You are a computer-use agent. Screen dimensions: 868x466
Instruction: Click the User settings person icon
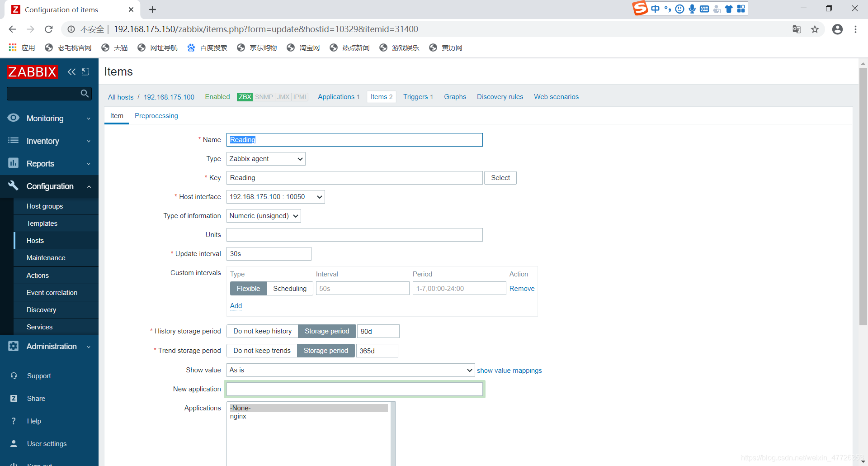pyautogui.click(x=14, y=443)
